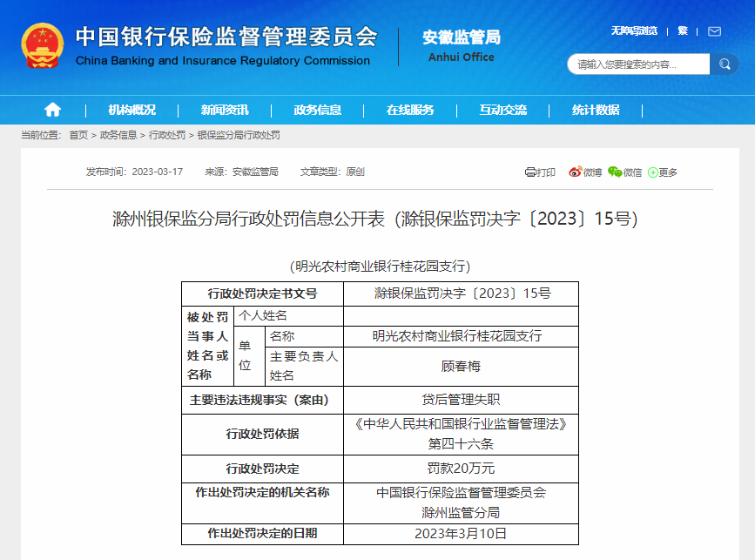Click the 顾春梅 cell
The image size is (755, 560).
[462, 367]
